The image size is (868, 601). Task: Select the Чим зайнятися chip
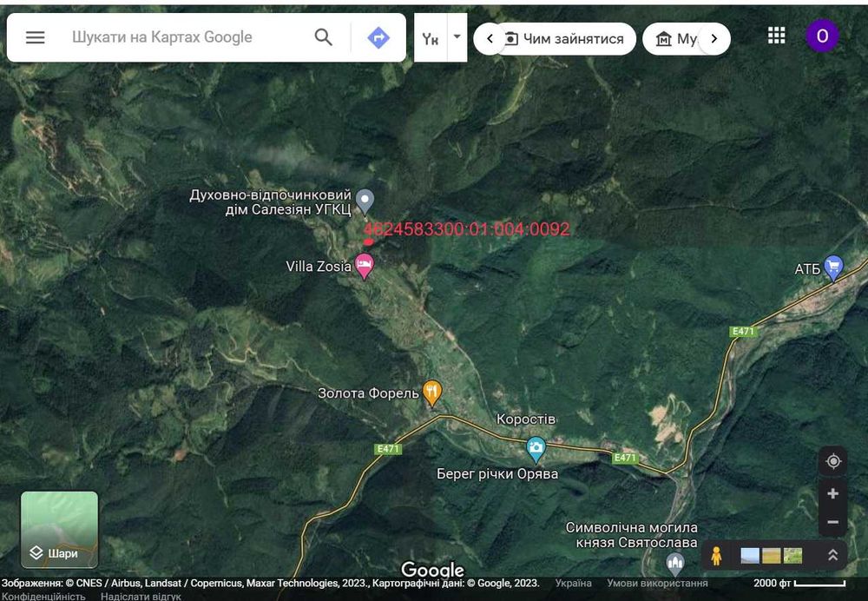click(565, 39)
